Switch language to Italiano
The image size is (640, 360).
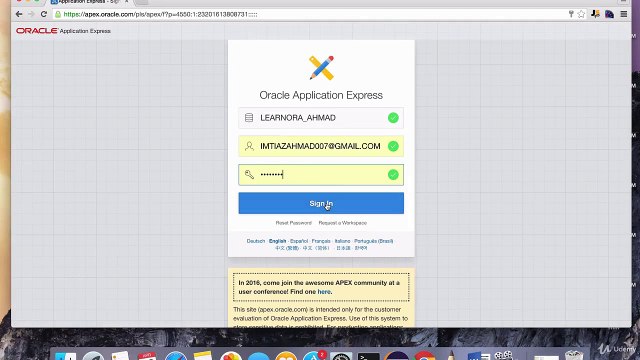[x=342, y=241]
